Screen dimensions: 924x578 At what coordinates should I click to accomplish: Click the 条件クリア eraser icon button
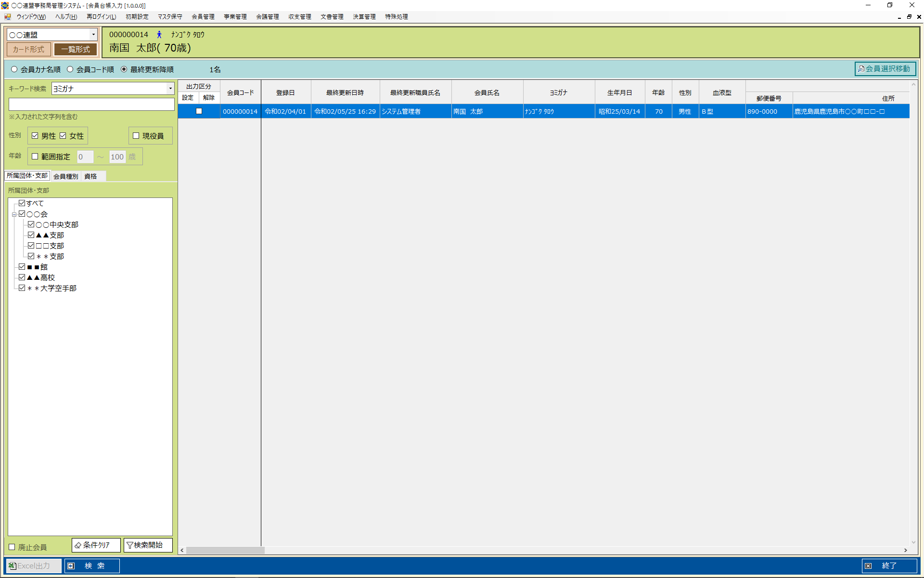pos(78,545)
